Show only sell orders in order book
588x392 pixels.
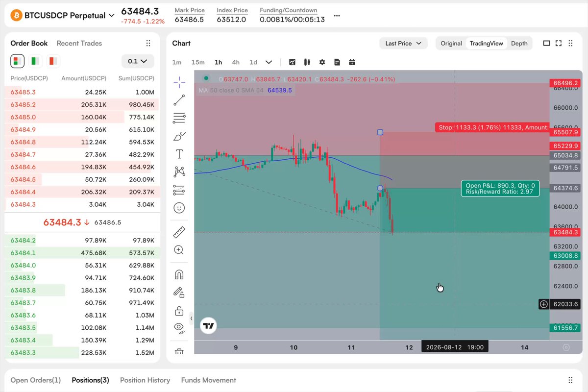click(x=52, y=61)
